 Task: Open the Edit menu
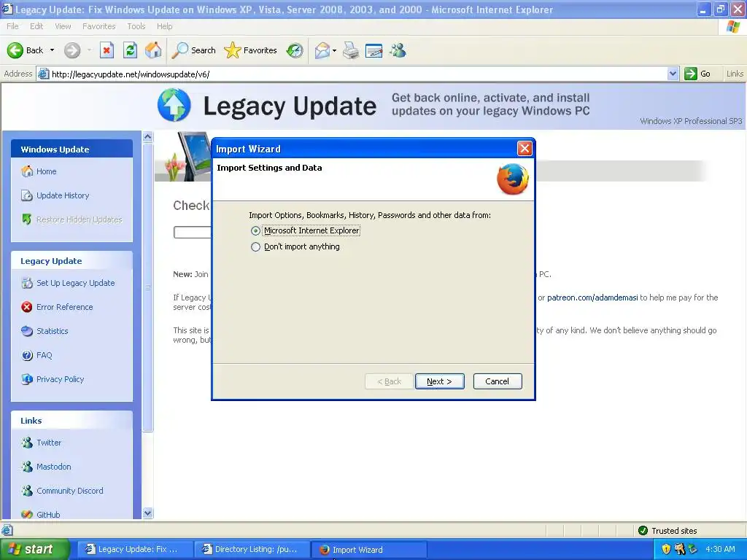[x=36, y=26]
